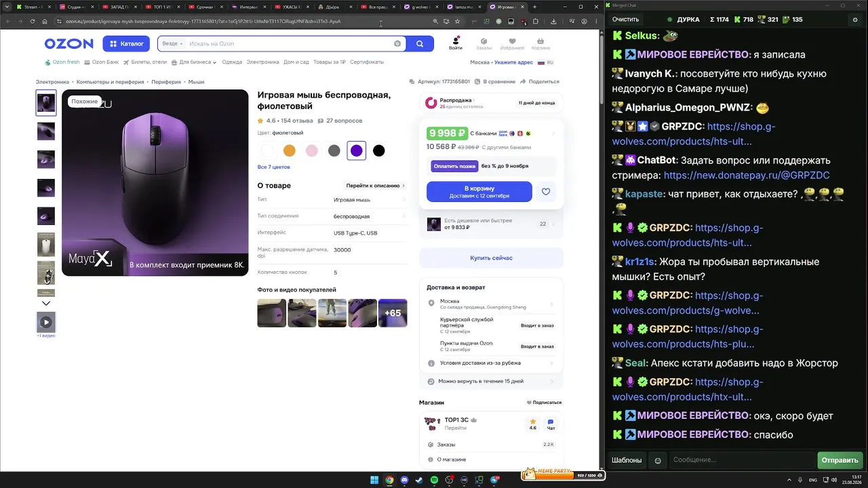
Task: Select the orange color option
Action: tap(290, 150)
